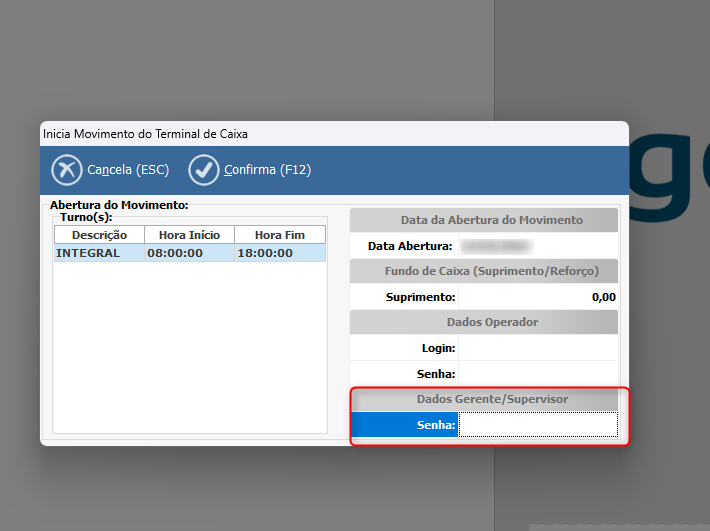710x531 pixels.
Task: Click the Dados Operador section header
Action: tap(484, 322)
